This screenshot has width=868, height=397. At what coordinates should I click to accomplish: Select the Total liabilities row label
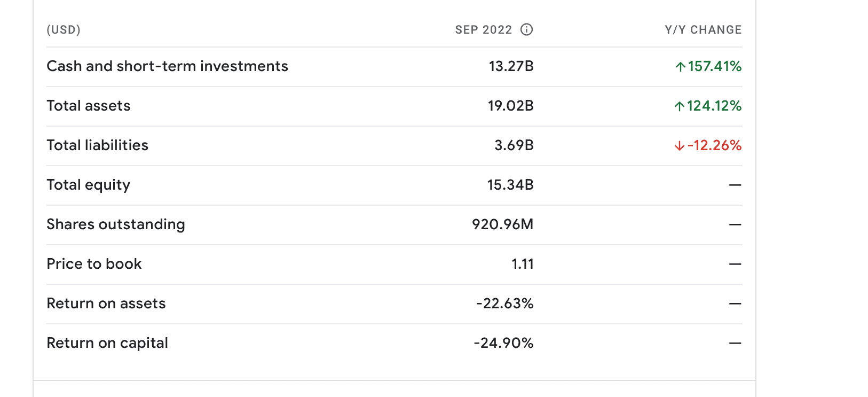click(97, 145)
